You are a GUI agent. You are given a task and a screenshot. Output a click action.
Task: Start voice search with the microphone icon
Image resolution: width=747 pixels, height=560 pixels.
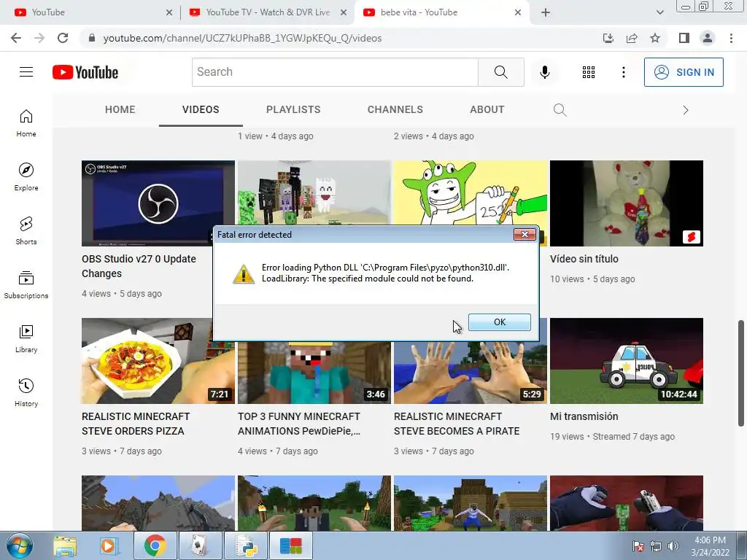[545, 72]
